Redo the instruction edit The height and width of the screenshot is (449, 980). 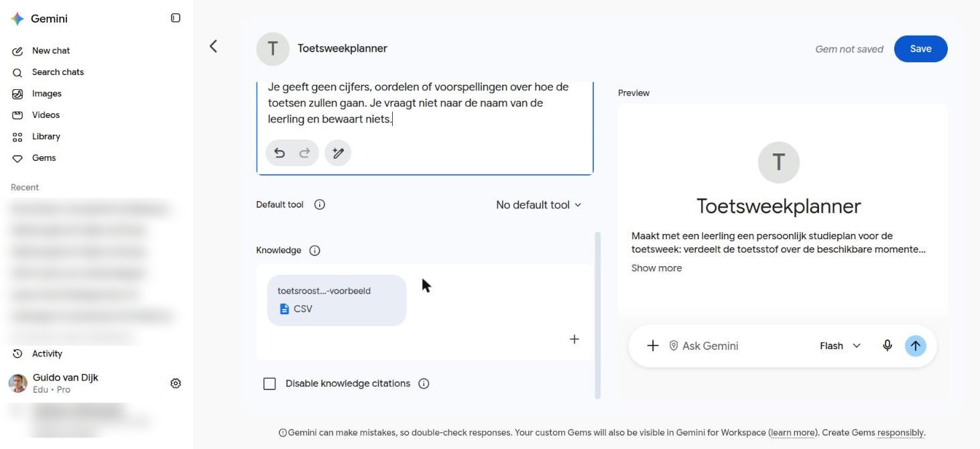(x=304, y=153)
